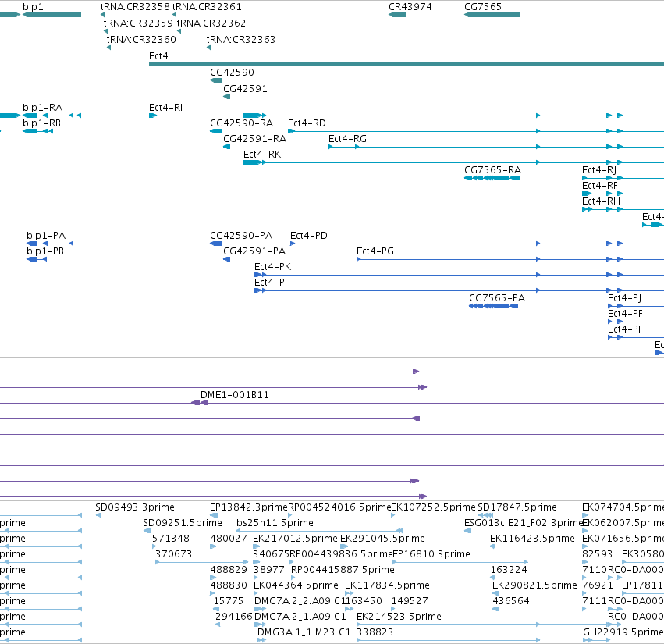Select the bip1-RB transcript label
The width and height of the screenshot is (664, 644).
[x=41, y=123]
